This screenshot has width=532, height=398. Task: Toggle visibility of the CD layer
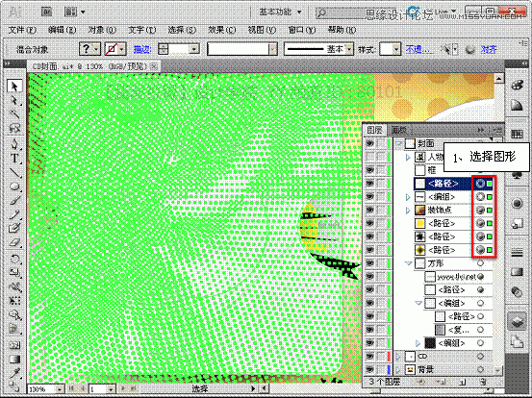pos(369,357)
